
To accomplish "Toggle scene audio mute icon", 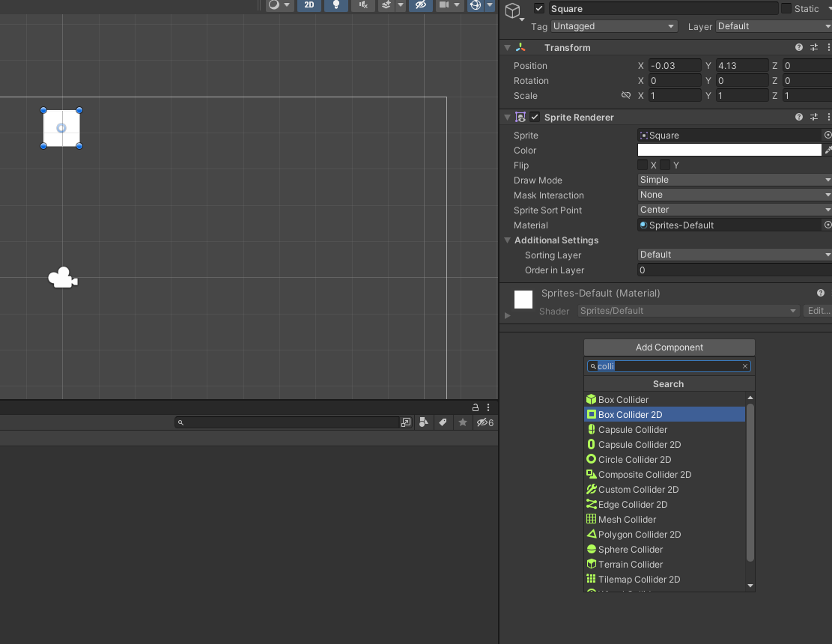I will coord(363,4).
